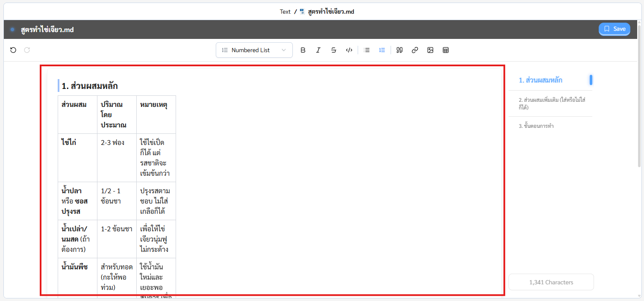Toggle bold formatting
The image size is (644, 301).
(303, 50)
